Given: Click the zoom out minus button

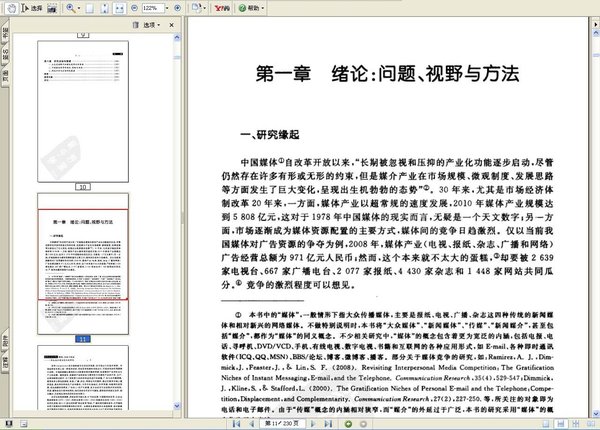Looking at the screenshot, I should [x=134, y=8].
